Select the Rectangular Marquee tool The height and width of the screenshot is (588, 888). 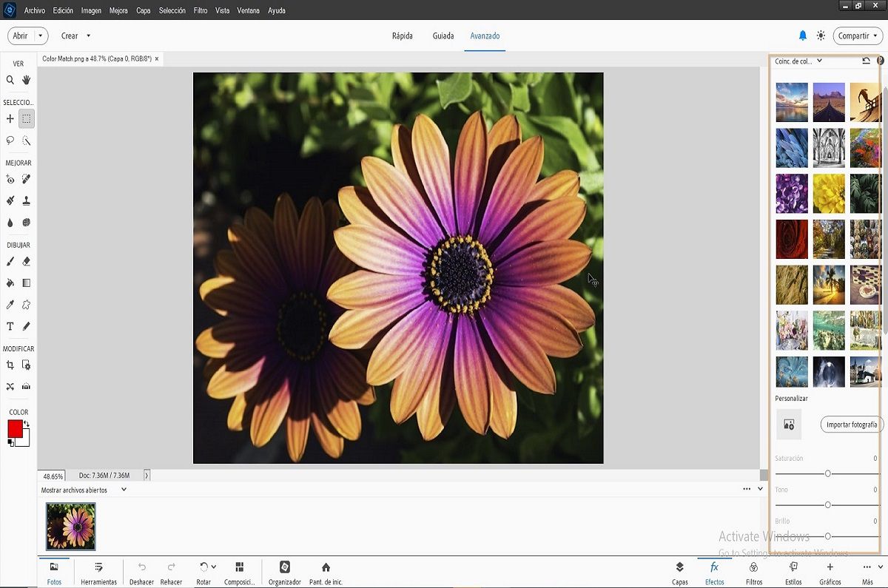[27, 118]
